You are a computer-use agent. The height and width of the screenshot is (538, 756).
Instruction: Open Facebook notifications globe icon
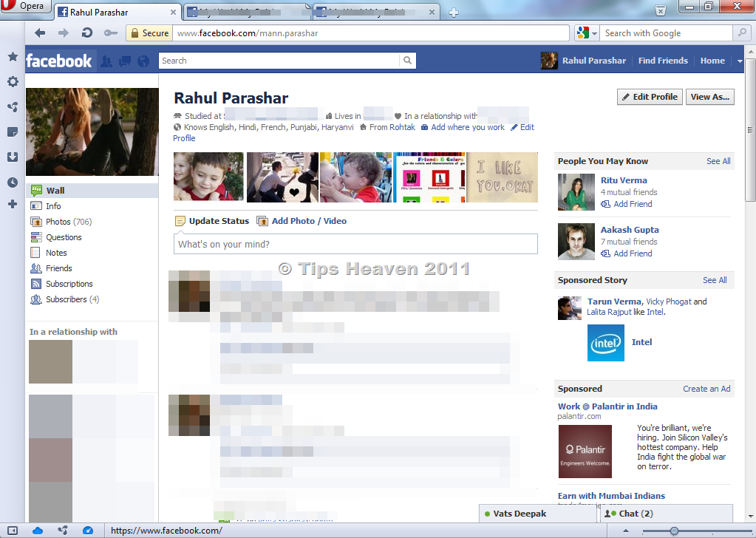[143, 61]
